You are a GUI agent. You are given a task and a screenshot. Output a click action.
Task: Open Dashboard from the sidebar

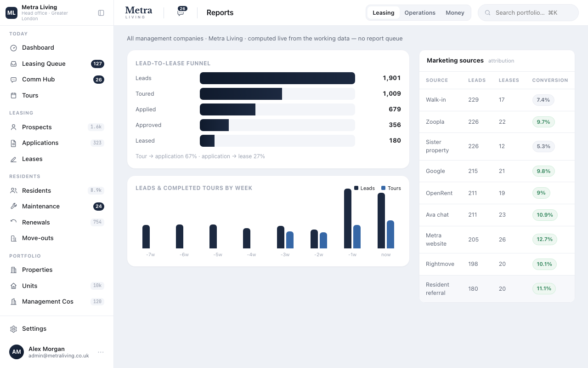pos(57,48)
